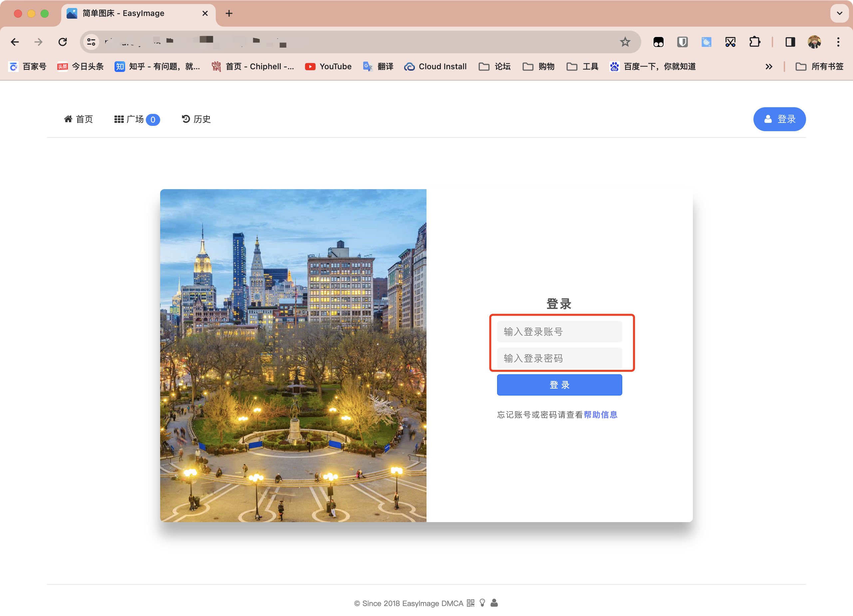Click the blue 登录 submit button

click(x=559, y=386)
